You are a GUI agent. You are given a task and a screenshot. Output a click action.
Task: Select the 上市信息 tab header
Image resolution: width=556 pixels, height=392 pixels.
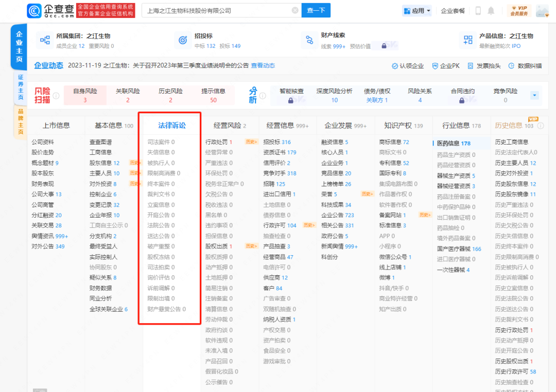(x=56, y=126)
